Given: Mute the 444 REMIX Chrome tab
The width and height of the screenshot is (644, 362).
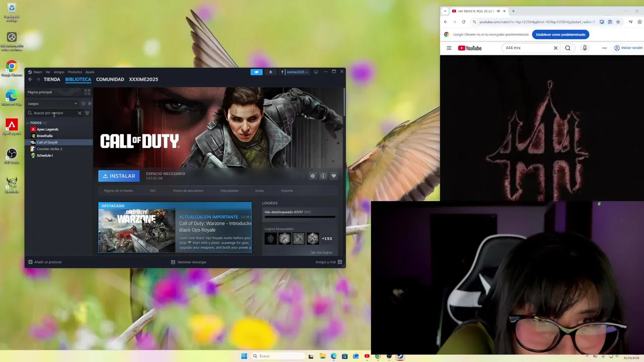Looking at the screenshot, I should pos(498,11).
